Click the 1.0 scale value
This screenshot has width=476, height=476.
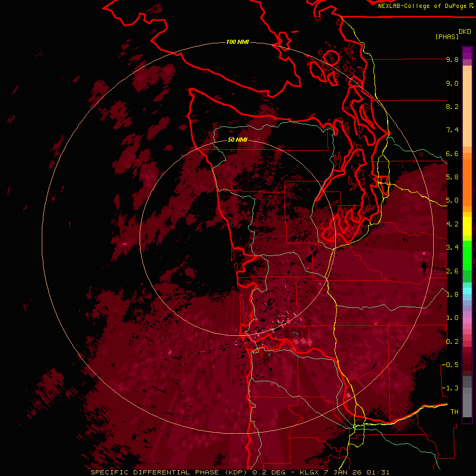[x=452, y=318]
